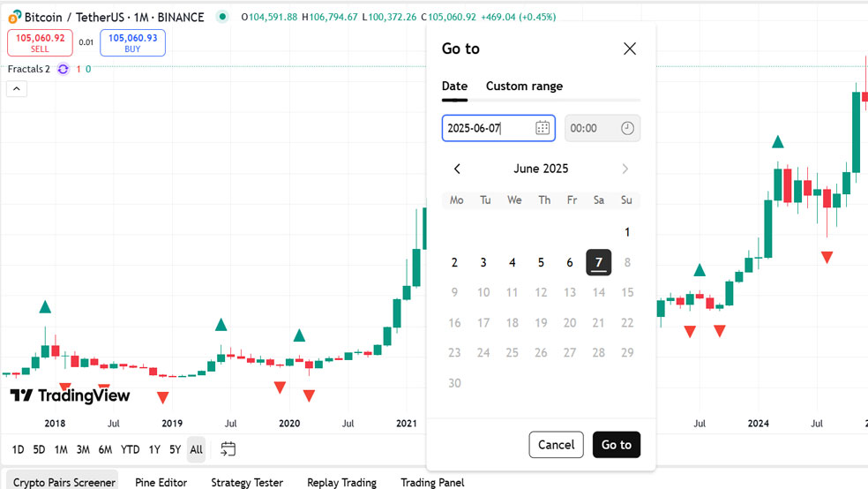Open the Trading Panel tab
Viewport: 868px width, 489px height.
(432, 482)
